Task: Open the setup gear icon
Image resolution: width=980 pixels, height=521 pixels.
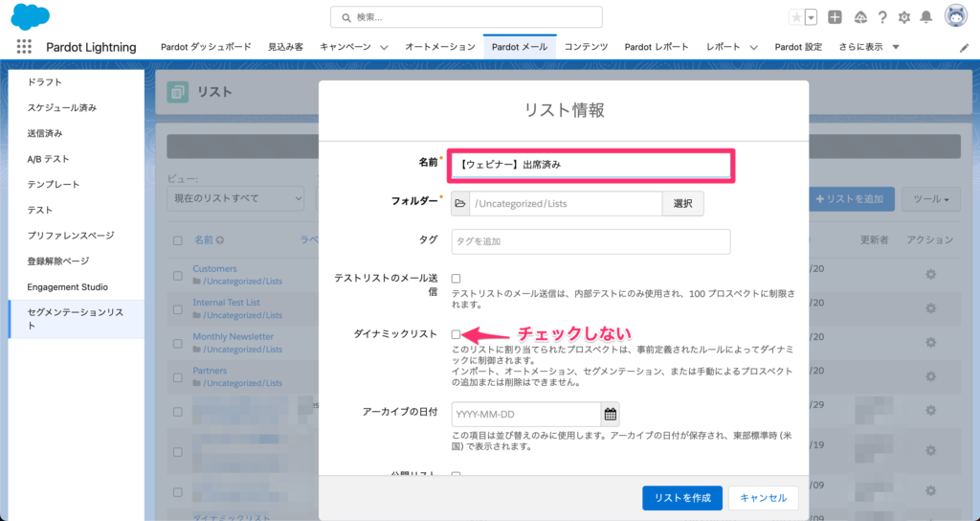Action: click(x=903, y=17)
